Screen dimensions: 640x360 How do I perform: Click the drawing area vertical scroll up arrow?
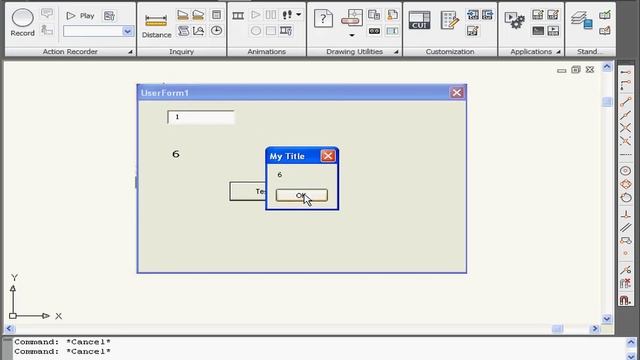[607, 67]
